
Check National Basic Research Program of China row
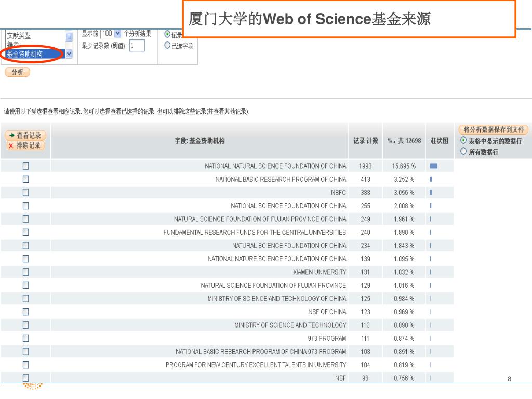click(x=26, y=179)
